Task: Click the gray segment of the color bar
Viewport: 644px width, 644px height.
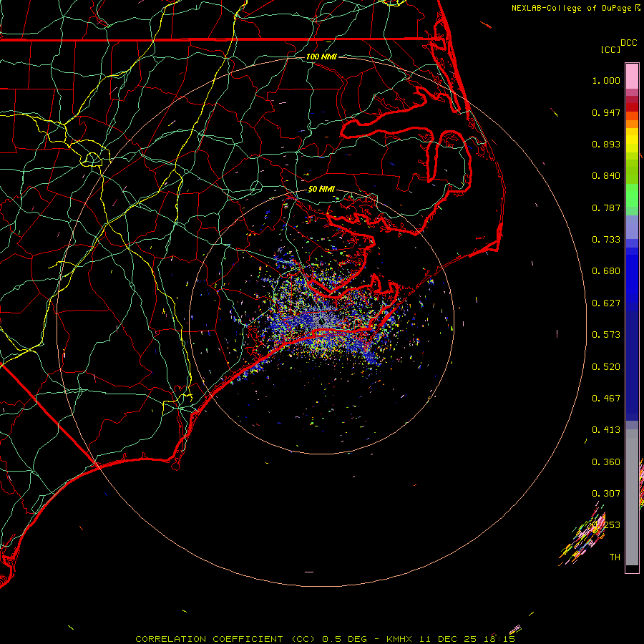Action: 632,497
